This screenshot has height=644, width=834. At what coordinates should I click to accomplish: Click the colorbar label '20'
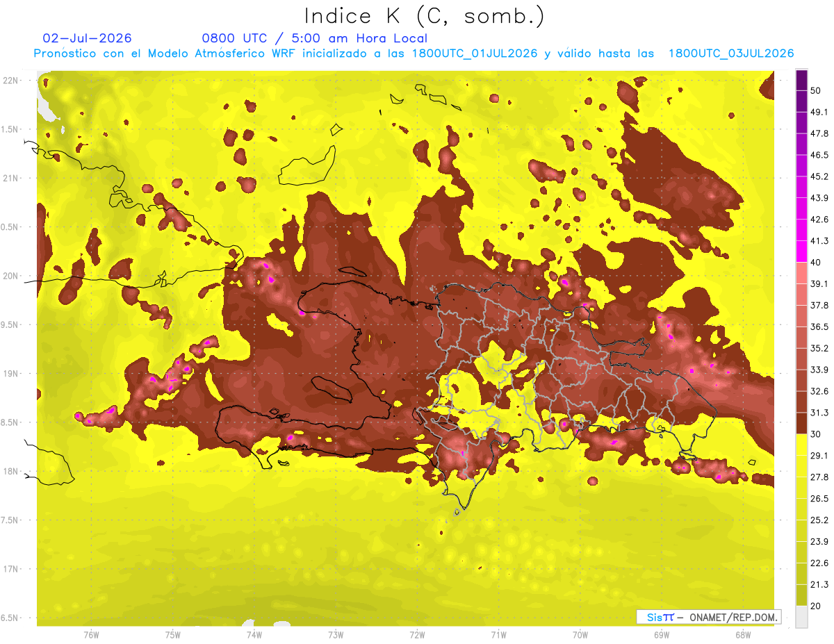point(816,606)
